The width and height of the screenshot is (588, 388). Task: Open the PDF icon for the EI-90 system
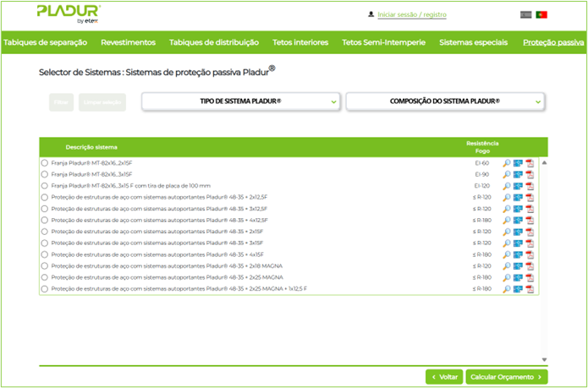tap(530, 174)
